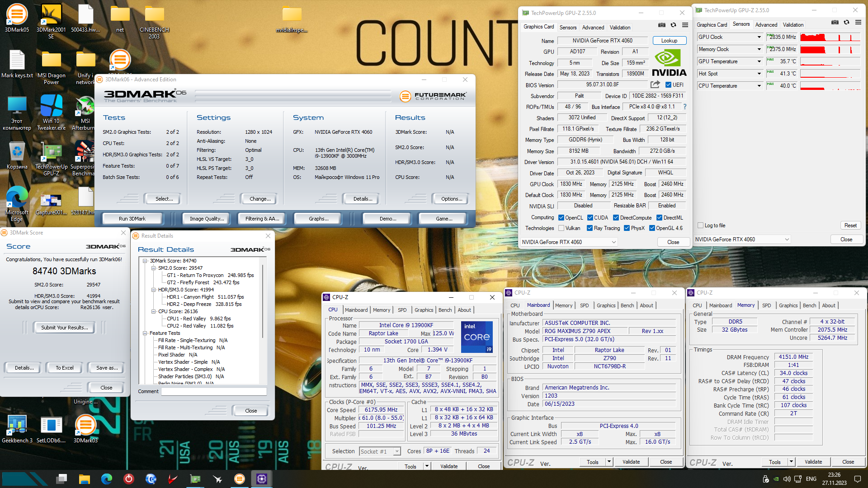
Task: Toggle Vulkan checkbox in GPU-Z
Action: click(x=561, y=228)
